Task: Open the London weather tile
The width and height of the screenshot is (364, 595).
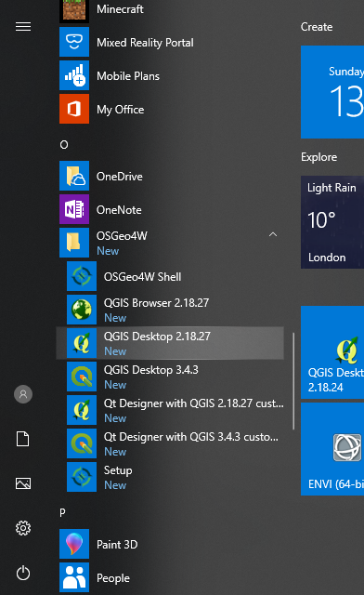Action: click(x=332, y=222)
